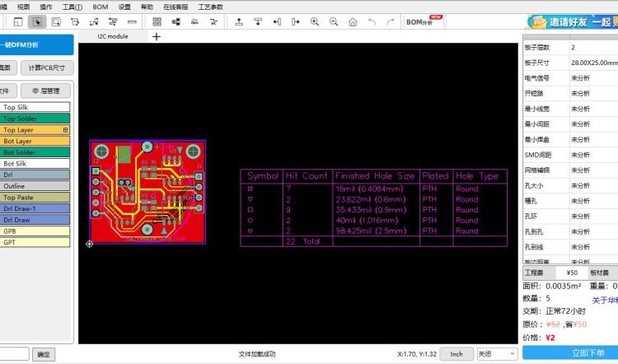Toggle units with the Inch button
The height and width of the screenshot is (364, 618).
pos(456,354)
